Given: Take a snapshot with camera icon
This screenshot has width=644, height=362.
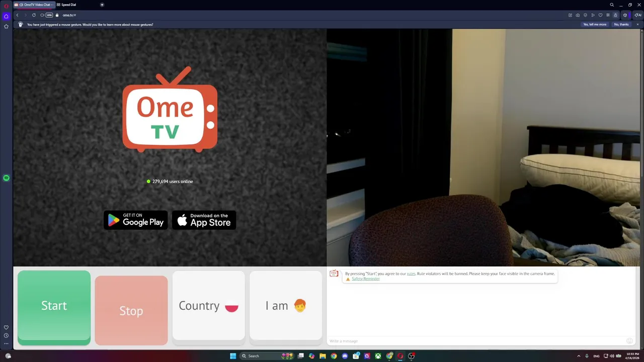Looking at the screenshot, I should (578, 15).
